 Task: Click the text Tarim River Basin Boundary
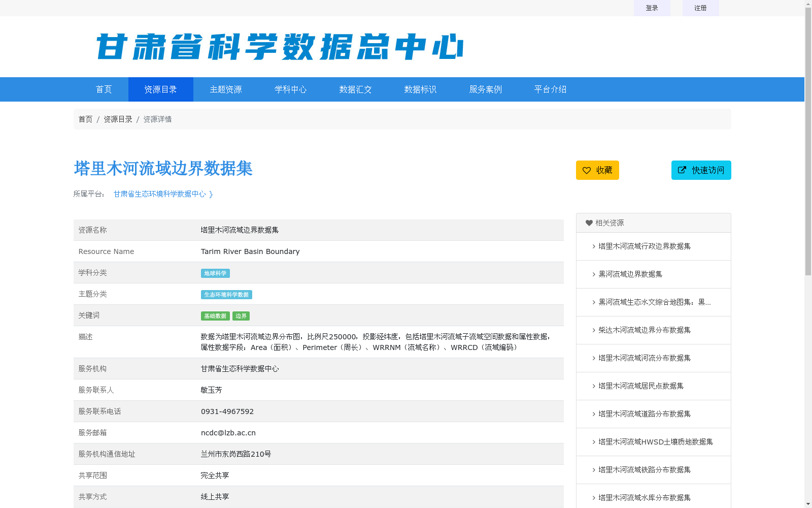(250, 251)
